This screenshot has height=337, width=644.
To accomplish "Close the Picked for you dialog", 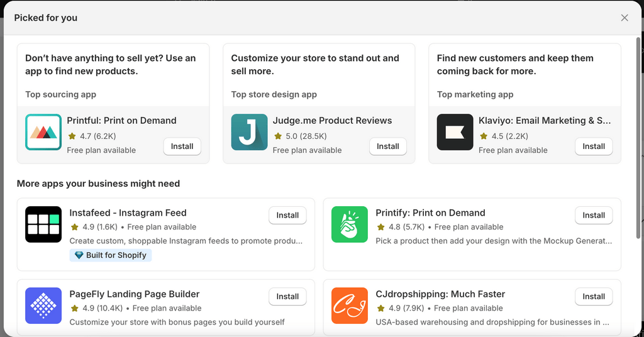I will [x=625, y=18].
